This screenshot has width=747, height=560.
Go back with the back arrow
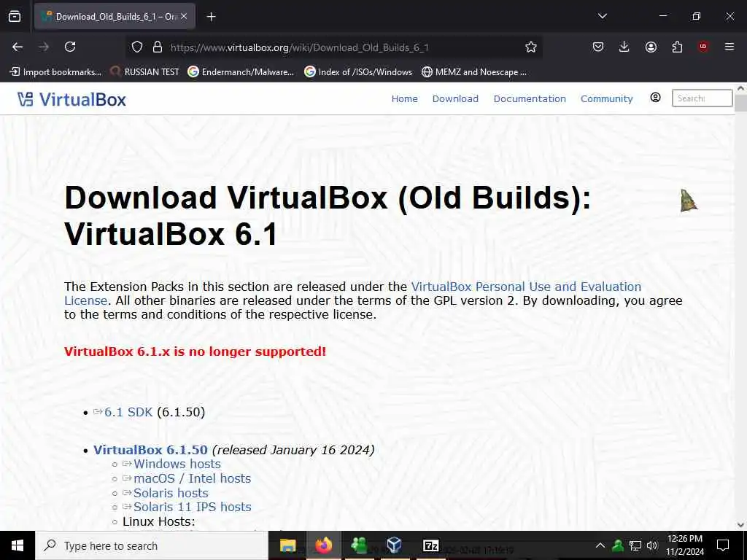(x=18, y=47)
